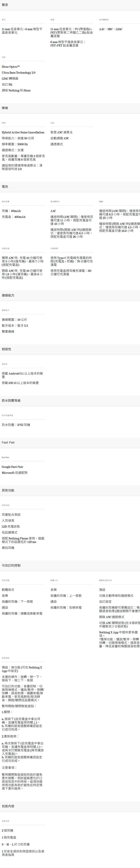Select the AAC、SBC、LDAC codec text
This screenshot has height=868, width=140.
coord(111,29)
